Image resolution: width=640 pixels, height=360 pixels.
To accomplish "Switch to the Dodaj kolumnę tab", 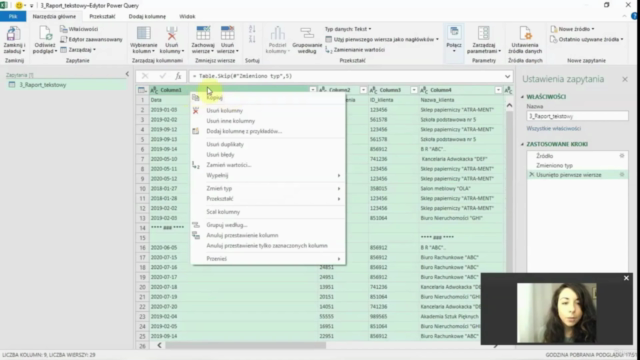I will [x=147, y=16].
